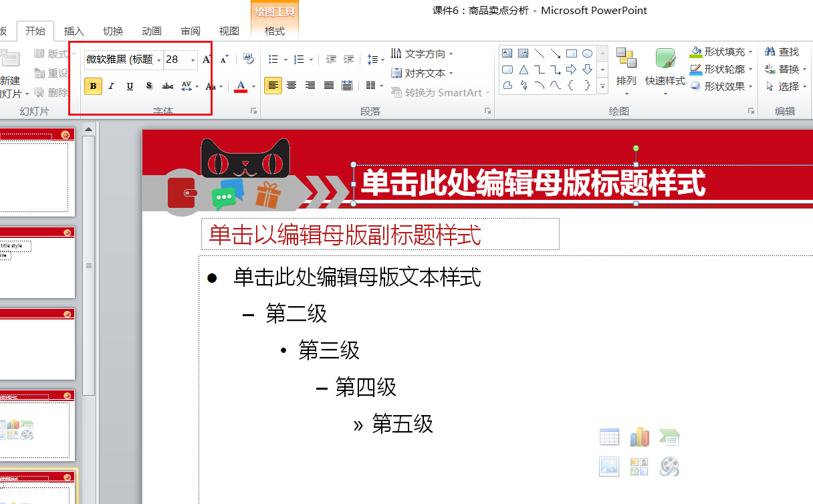Viewport: 813px width, 504px height.
Task: Toggle underline formatting
Action: 130,86
